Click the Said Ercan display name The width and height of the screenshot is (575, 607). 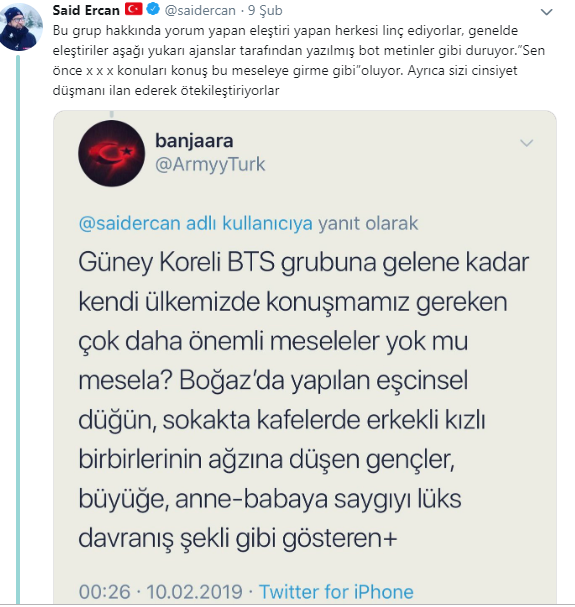tap(86, 10)
